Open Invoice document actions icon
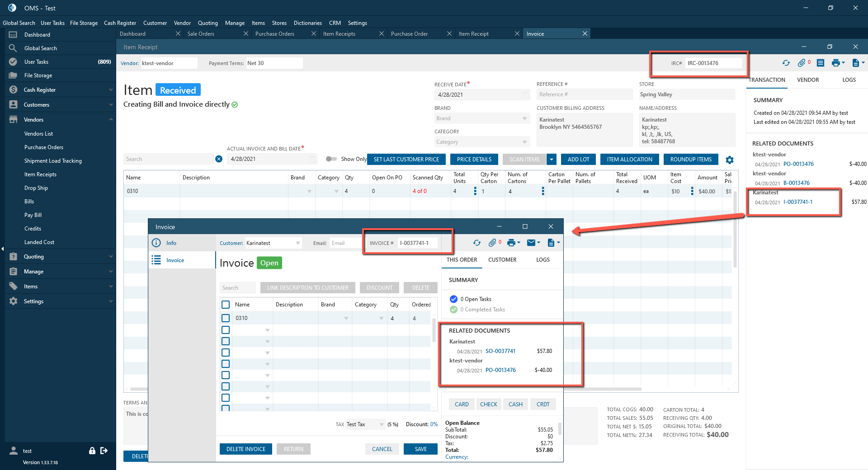The image size is (868, 470). pos(551,243)
